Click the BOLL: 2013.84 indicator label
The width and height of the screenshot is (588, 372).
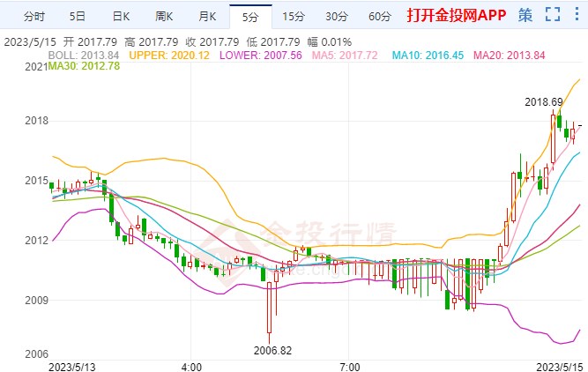[x=84, y=56]
